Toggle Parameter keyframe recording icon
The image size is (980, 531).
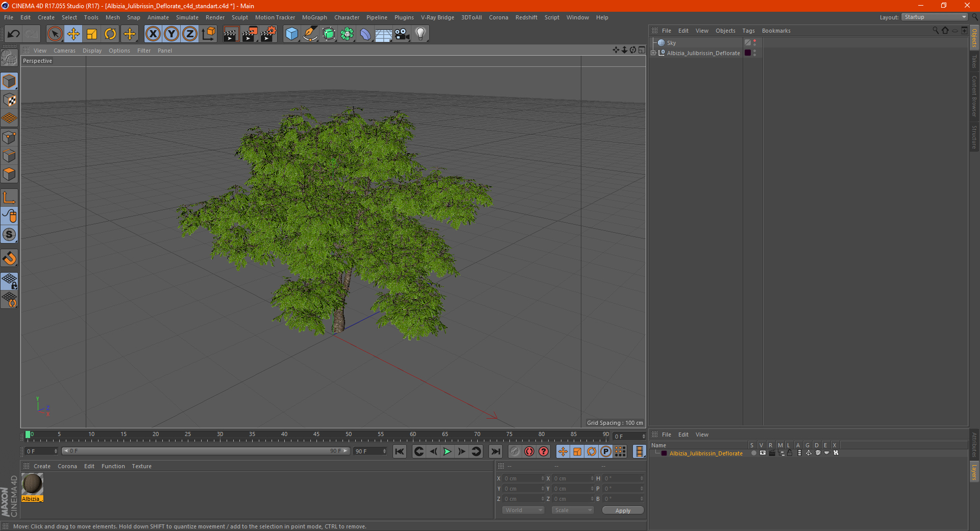coord(606,451)
